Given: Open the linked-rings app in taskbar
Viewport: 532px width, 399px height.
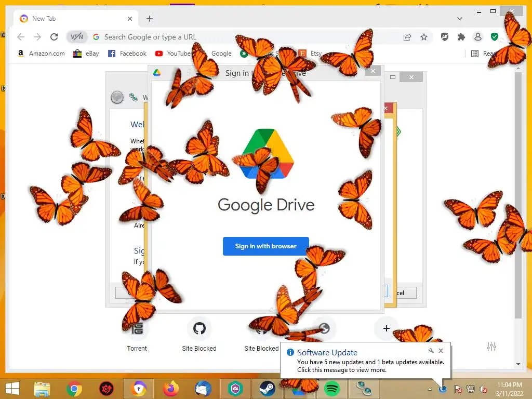Looking at the screenshot, I should coord(363,389).
